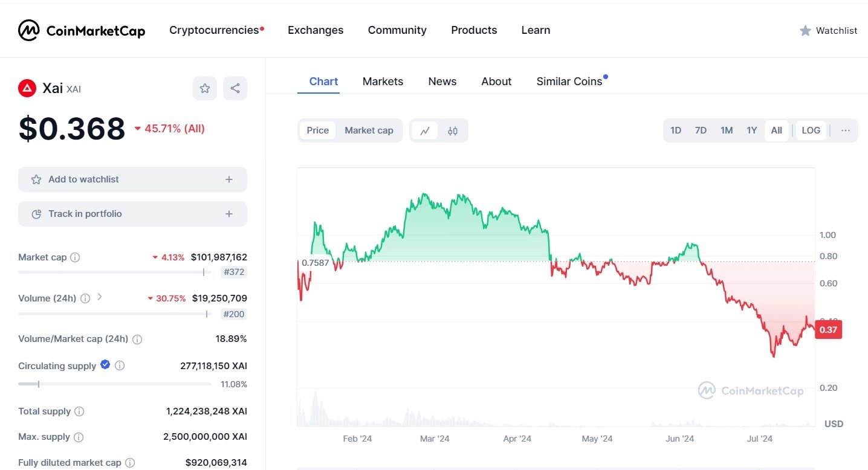Switch to the Markets tab
The height and width of the screenshot is (470, 868).
(x=383, y=82)
